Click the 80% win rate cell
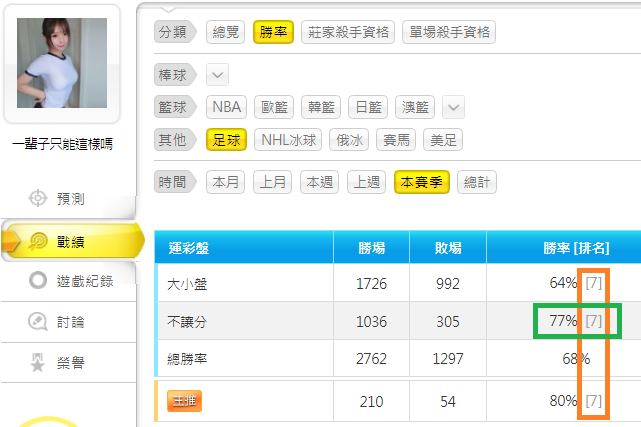This screenshot has width=641, height=427. click(563, 401)
